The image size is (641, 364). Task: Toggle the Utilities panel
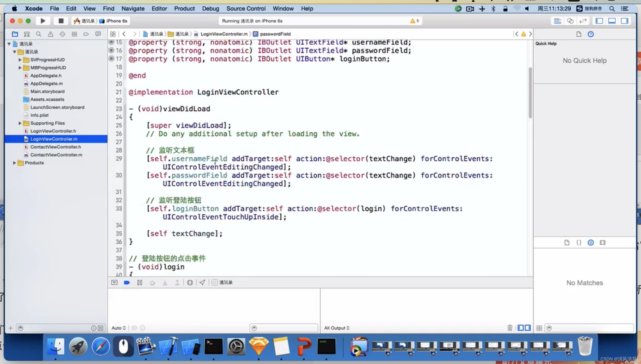625,21
